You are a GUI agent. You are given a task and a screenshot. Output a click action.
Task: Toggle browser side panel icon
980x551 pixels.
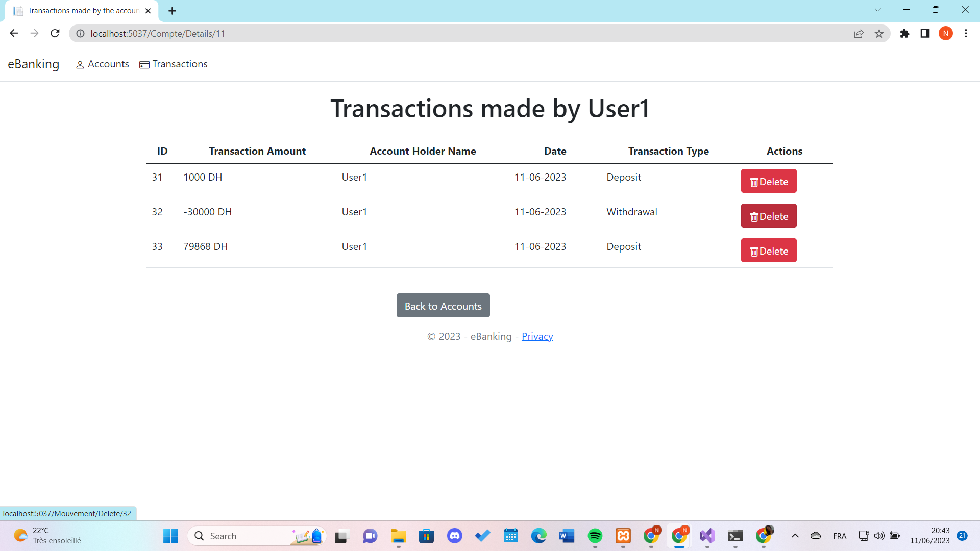click(925, 34)
